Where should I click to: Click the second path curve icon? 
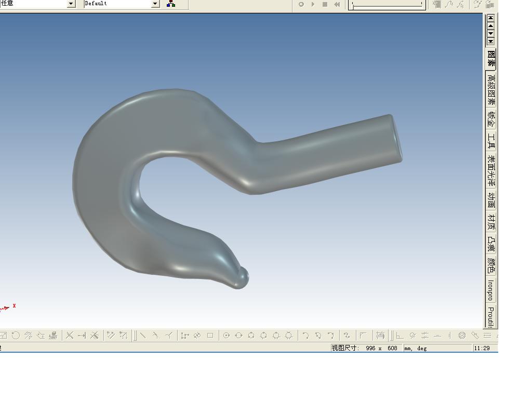click(x=461, y=4)
